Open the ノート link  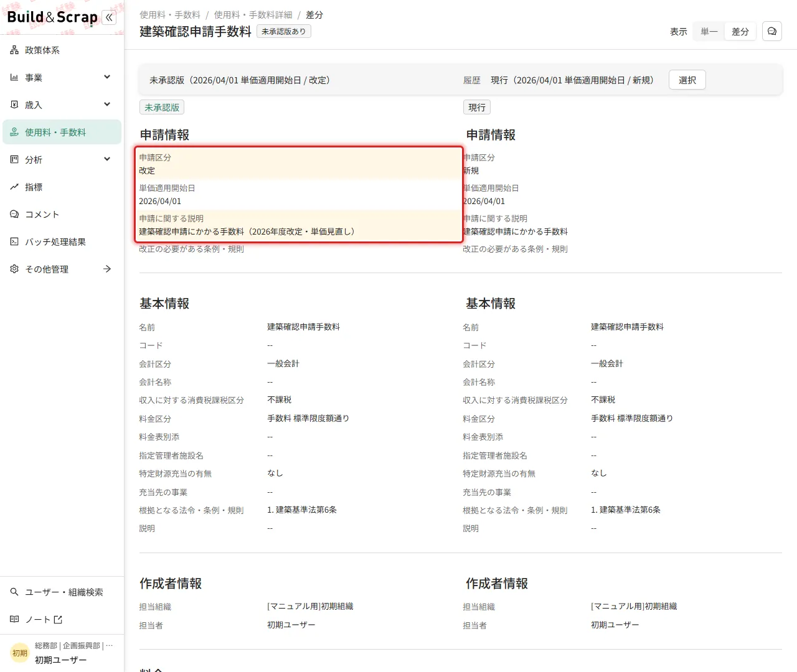62,620
